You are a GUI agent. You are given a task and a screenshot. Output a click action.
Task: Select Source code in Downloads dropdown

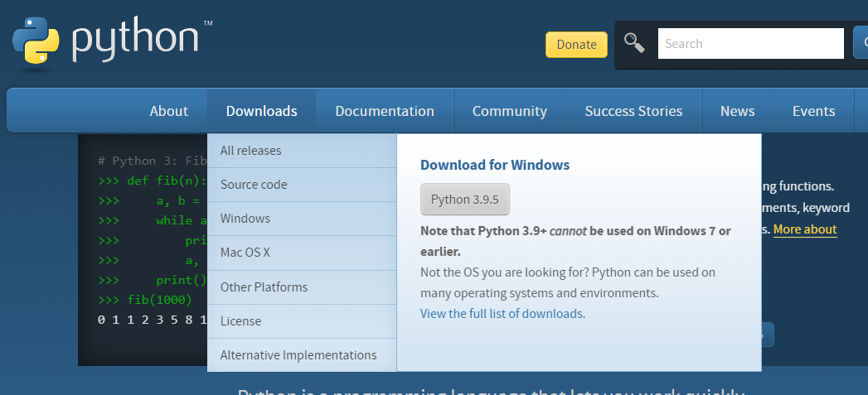[x=303, y=185]
